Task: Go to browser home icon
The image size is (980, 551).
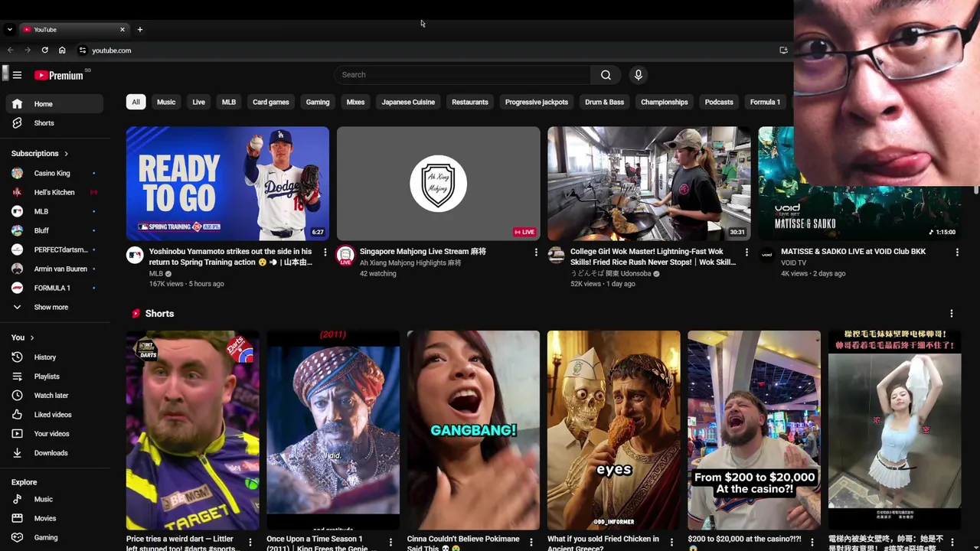Action: pos(62,51)
